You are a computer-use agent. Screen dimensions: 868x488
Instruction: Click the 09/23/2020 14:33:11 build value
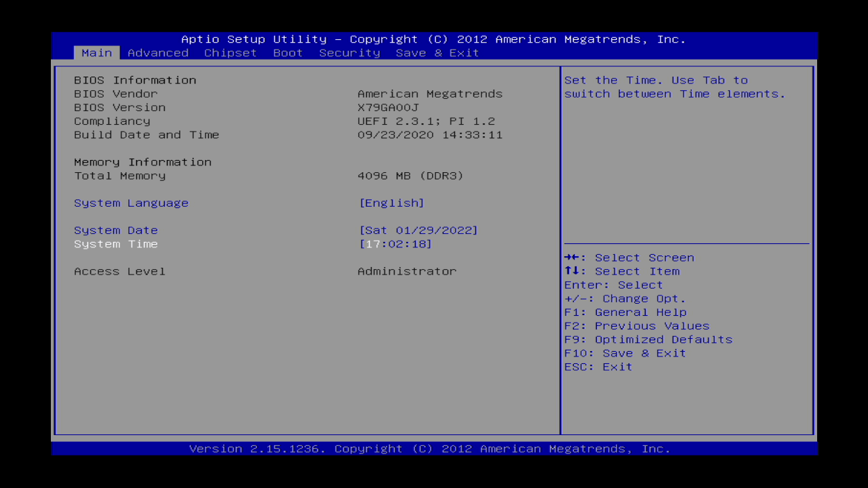point(430,135)
